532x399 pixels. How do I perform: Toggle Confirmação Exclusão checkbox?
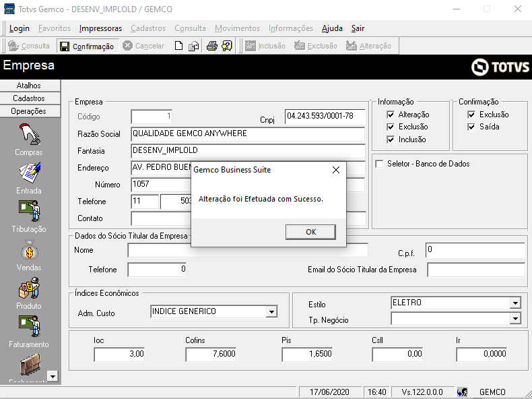pos(471,115)
